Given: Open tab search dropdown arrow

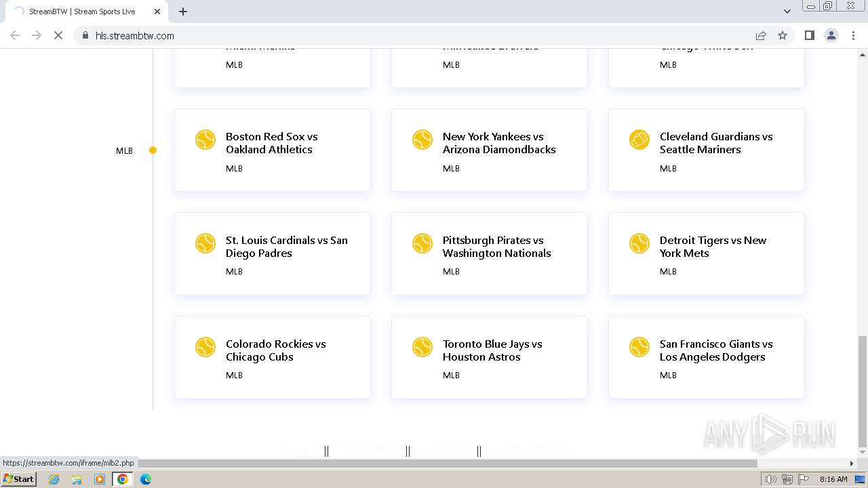Looking at the screenshot, I should [787, 12].
